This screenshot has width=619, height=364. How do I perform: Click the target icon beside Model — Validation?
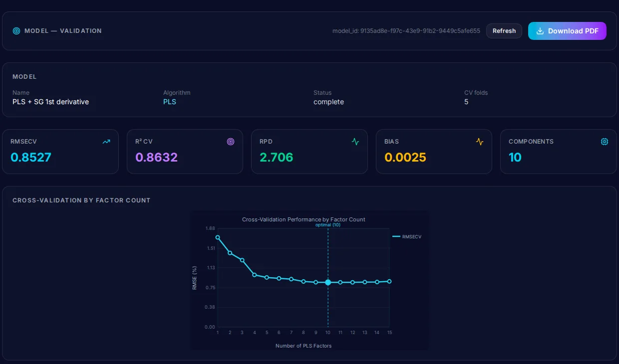tap(16, 31)
